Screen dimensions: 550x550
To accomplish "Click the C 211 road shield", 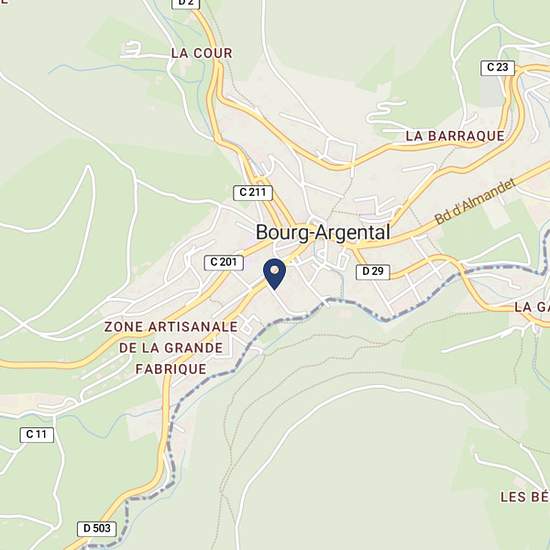I will point(253,193).
